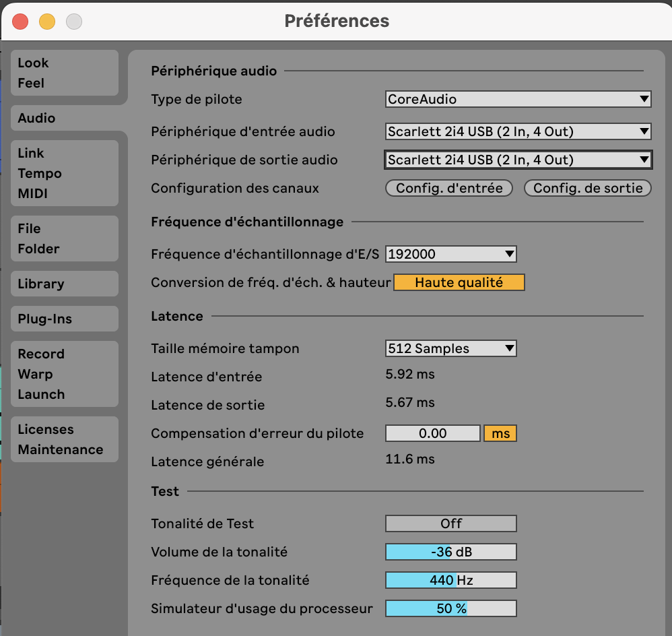Switch to Record Warp Launch tab
The image size is (672, 636).
(x=65, y=374)
